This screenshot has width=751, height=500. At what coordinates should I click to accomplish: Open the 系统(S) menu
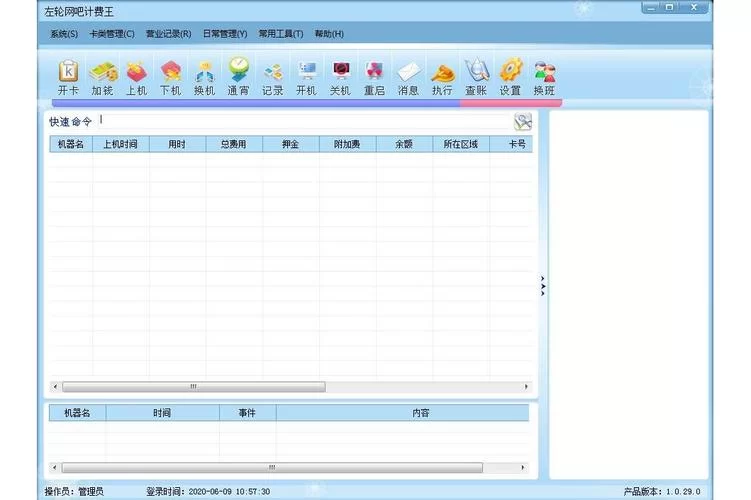pyautogui.click(x=64, y=34)
